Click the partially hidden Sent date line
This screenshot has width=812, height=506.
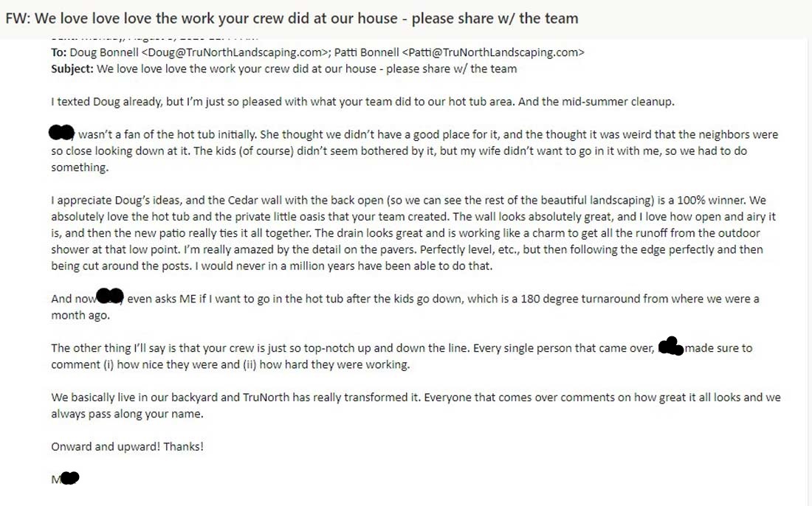click(154, 38)
